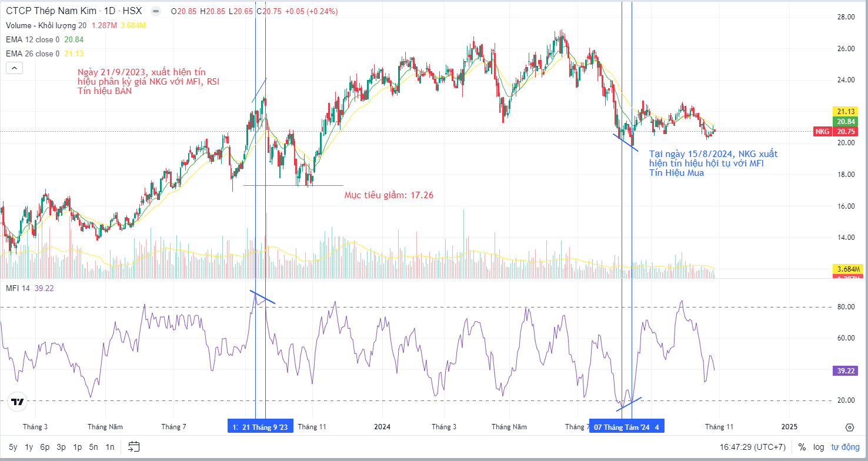Toggle log scale mode
The height and width of the screenshot is (461, 868).
(819, 447)
